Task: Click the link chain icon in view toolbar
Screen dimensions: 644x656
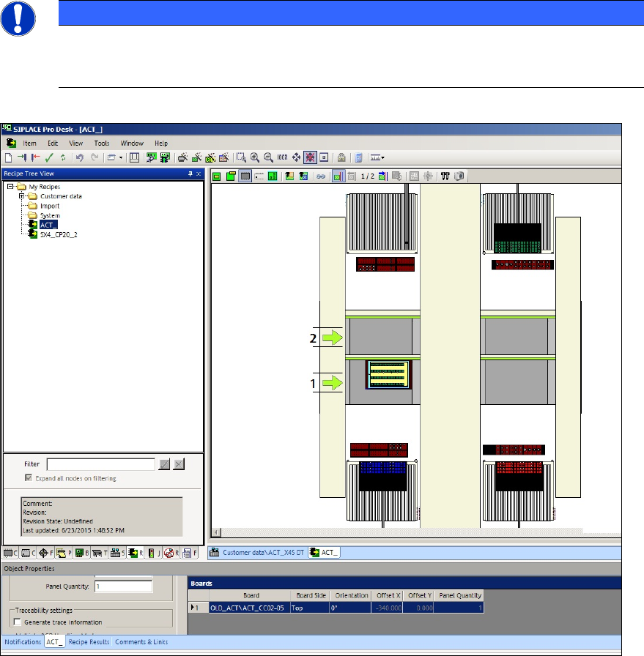Action: click(321, 176)
